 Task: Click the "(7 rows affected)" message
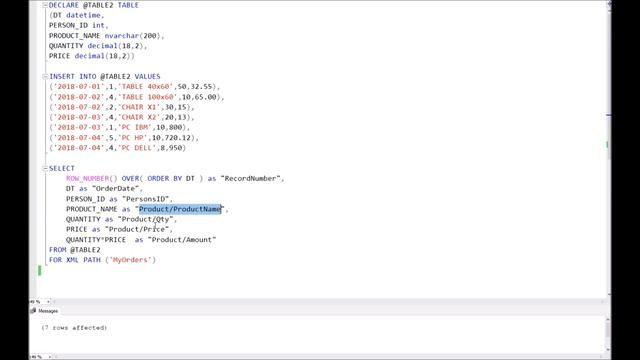click(x=74, y=328)
